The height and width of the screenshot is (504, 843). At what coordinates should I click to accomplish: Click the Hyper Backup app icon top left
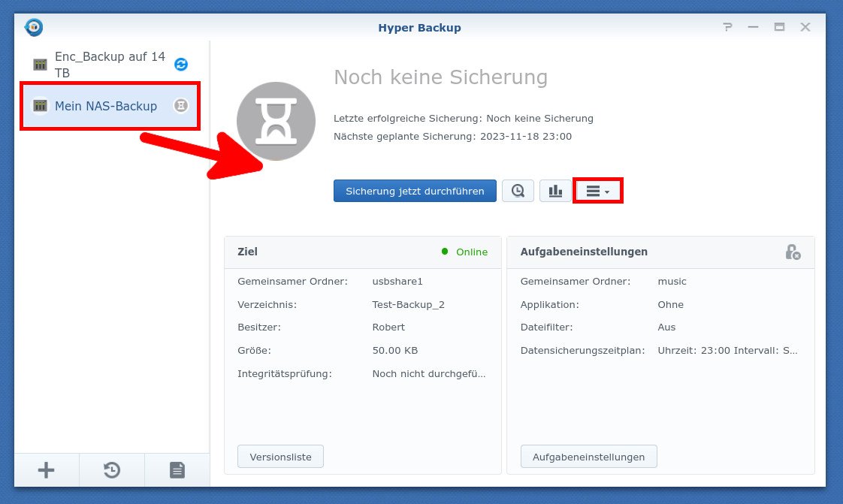click(33, 26)
